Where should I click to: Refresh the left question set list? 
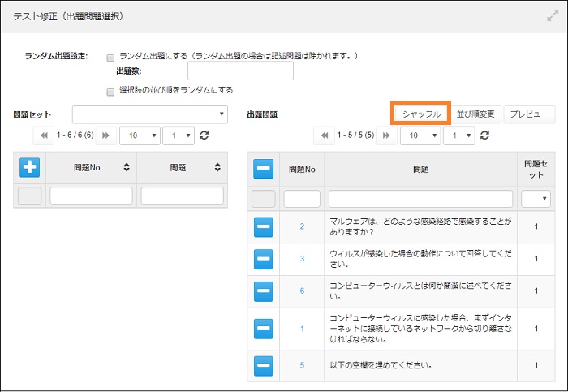204,136
